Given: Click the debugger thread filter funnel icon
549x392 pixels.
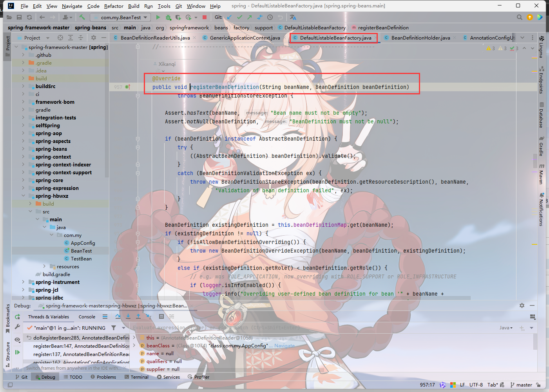Looking at the screenshot, I should (x=114, y=328).
